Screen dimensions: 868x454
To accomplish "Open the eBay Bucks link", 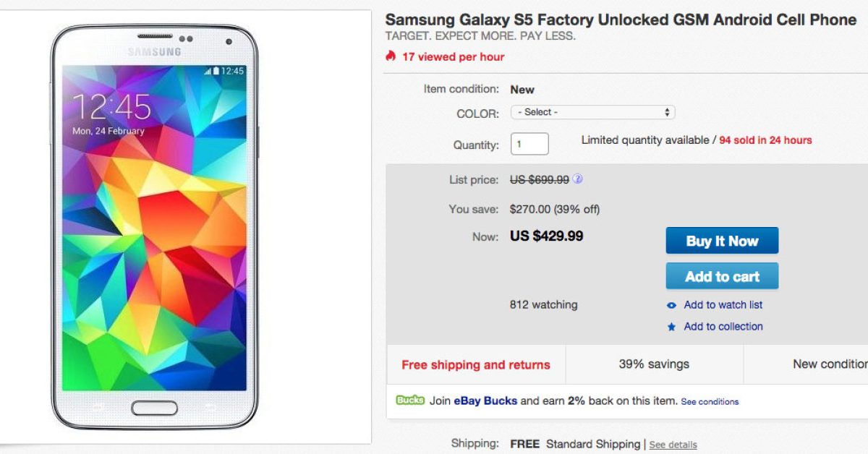I will pos(485,401).
